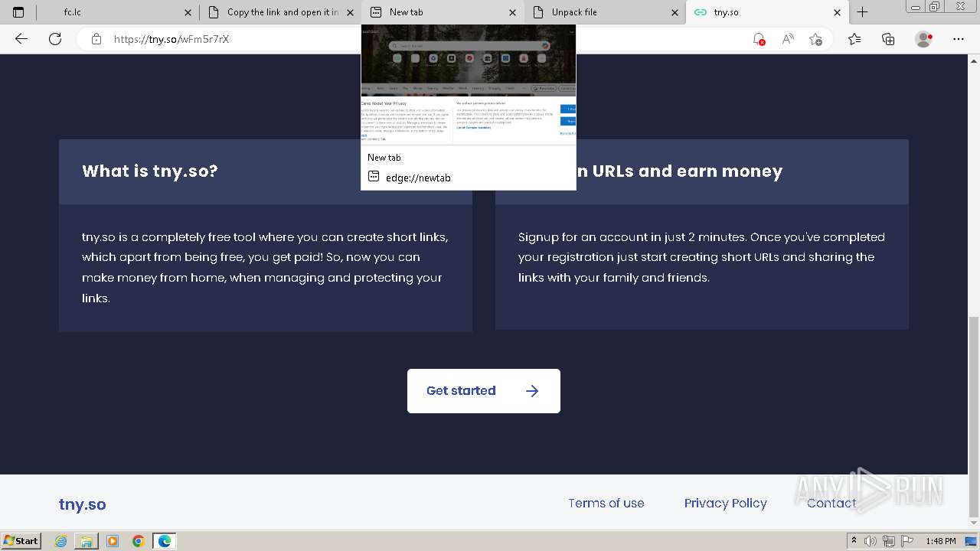Open the Privacy Policy link
This screenshot has height=551, width=980.
click(725, 504)
